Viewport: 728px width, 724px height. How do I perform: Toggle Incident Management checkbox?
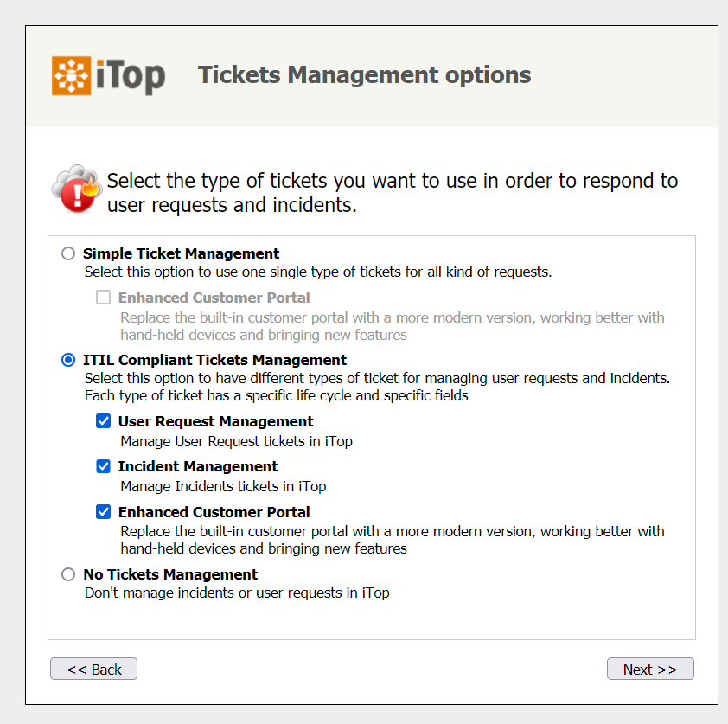tap(104, 466)
